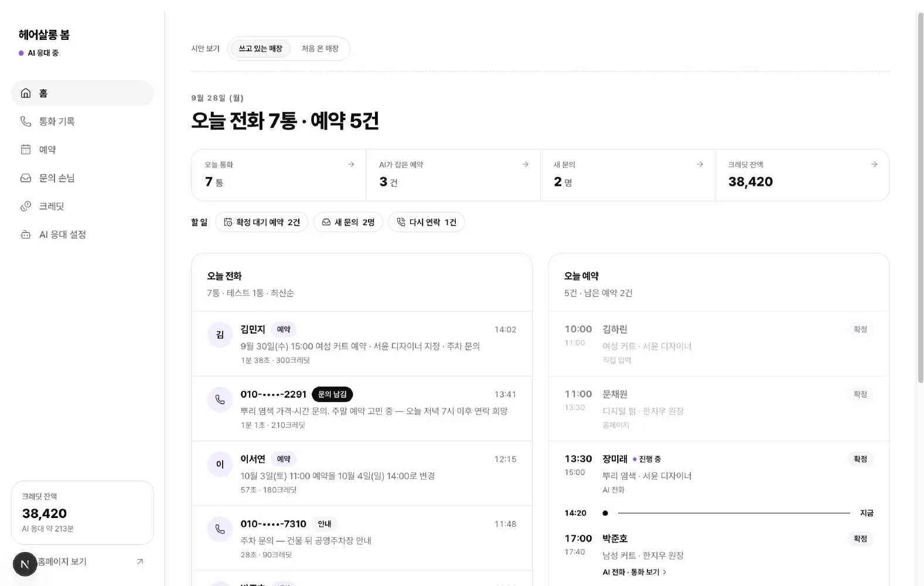924x586 pixels.
Task: Click the arrow on 오늘 통화 card
Action: (351, 165)
